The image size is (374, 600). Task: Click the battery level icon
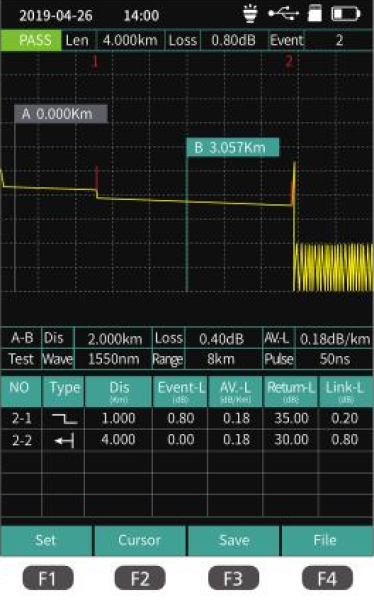(x=346, y=14)
